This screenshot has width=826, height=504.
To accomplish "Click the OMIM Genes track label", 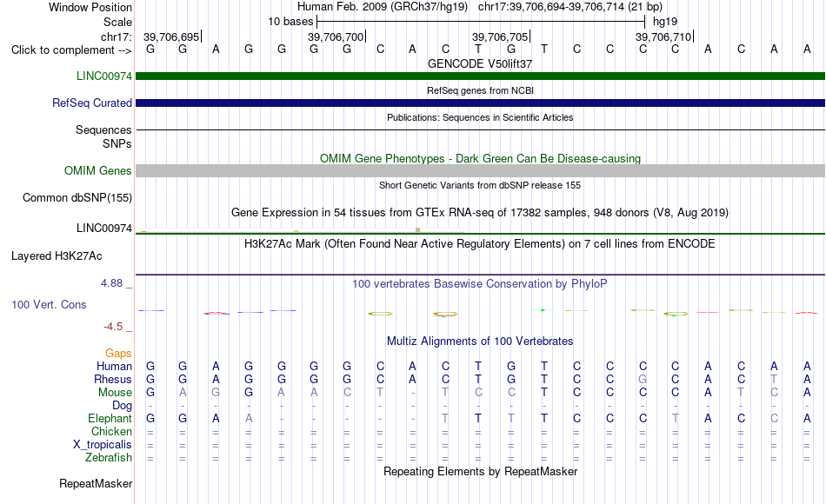I will click(x=97, y=170).
